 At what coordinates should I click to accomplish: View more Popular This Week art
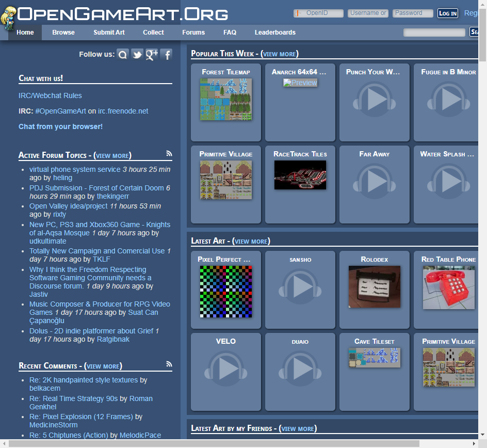tap(280, 54)
